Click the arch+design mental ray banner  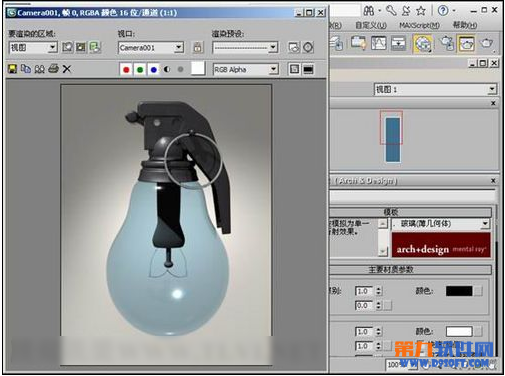coord(441,245)
